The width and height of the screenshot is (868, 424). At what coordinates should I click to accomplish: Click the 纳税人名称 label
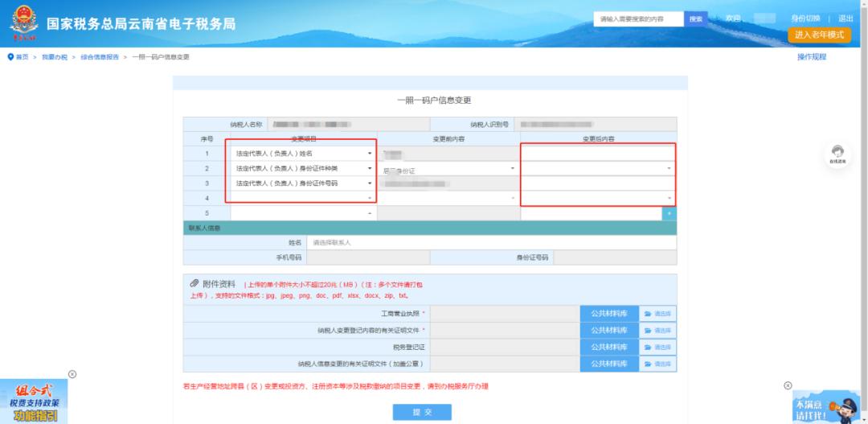tap(247, 125)
